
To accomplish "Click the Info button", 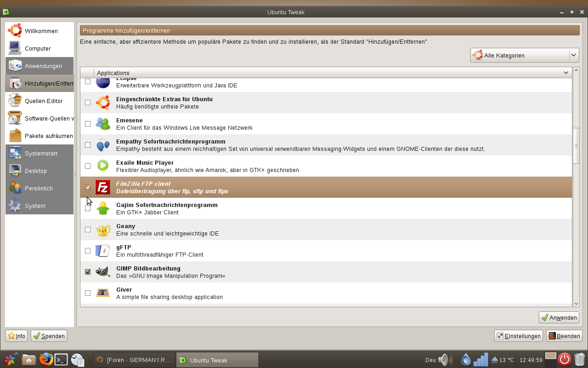I will coord(17,336).
